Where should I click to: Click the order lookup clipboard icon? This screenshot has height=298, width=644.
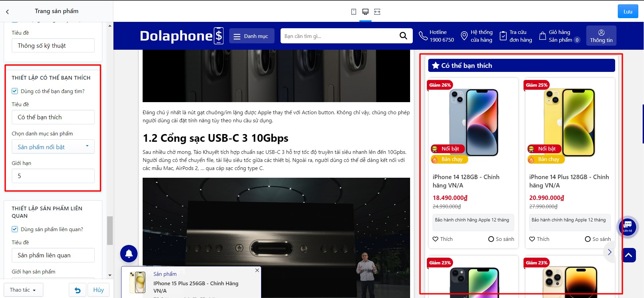click(503, 36)
